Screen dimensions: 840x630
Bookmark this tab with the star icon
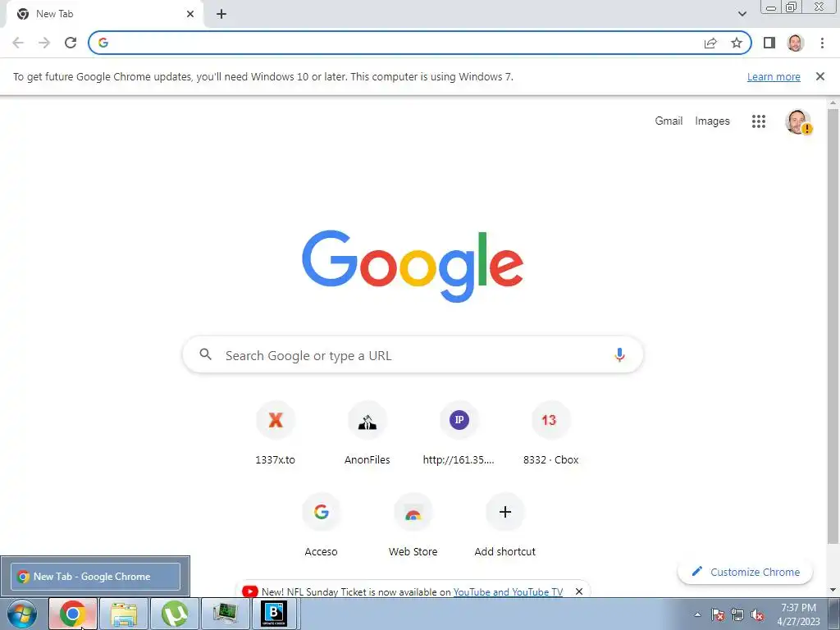[x=737, y=43]
